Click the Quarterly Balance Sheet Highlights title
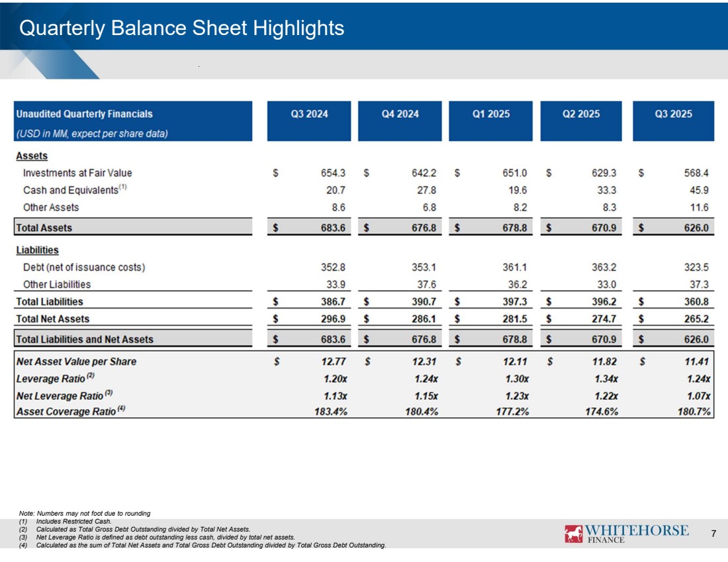Viewport: 728px width, 562px height. (182, 28)
